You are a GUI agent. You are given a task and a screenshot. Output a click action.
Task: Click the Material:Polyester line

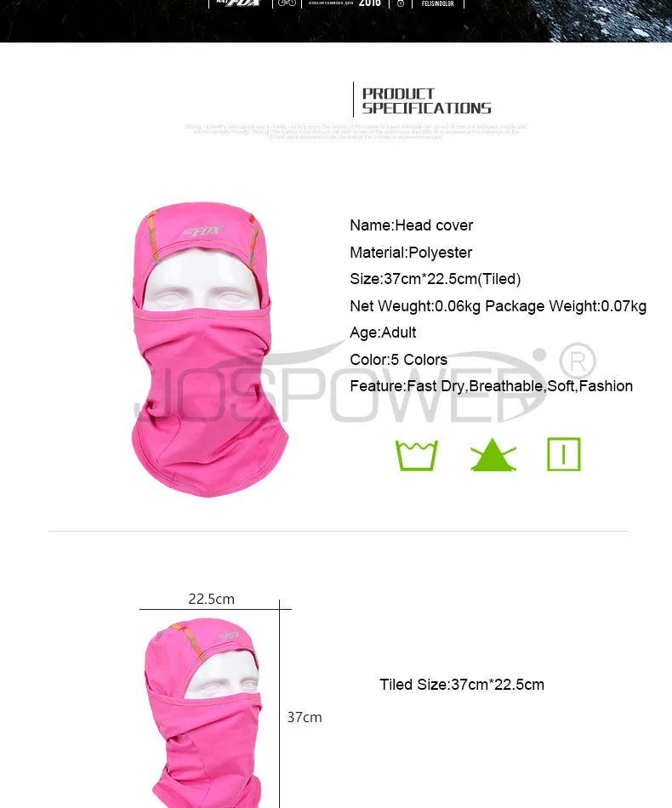tap(411, 253)
